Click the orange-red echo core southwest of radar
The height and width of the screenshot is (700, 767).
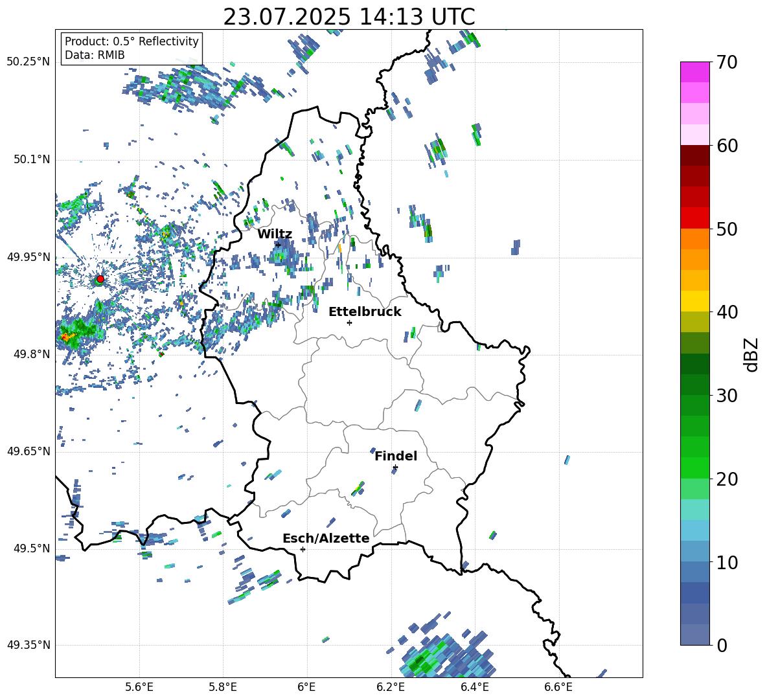coord(67,336)
